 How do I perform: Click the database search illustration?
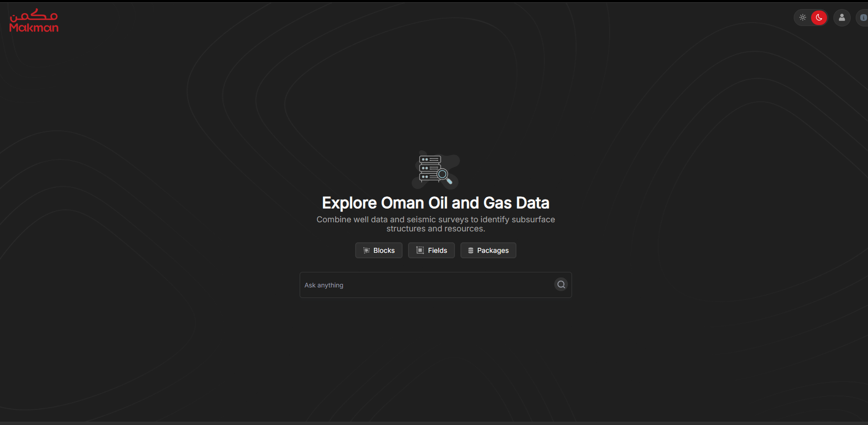[435, 169]
